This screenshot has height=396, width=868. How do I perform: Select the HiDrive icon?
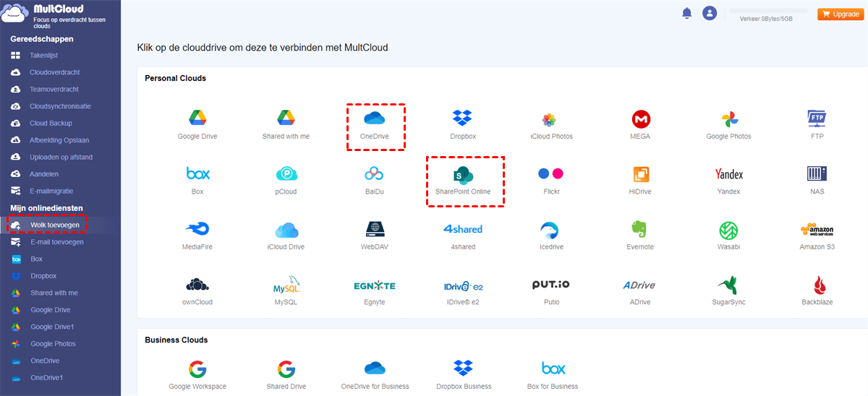(x=640, y=174)
